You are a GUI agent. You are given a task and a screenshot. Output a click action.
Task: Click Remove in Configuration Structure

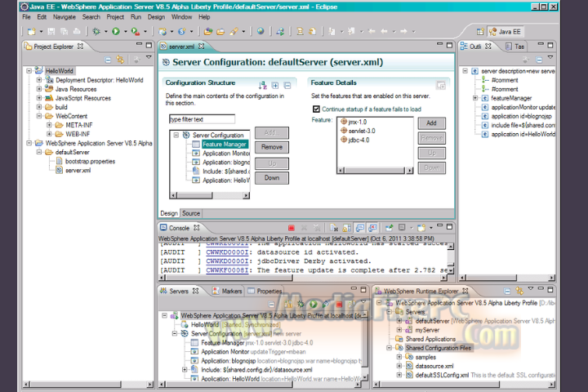272,147
